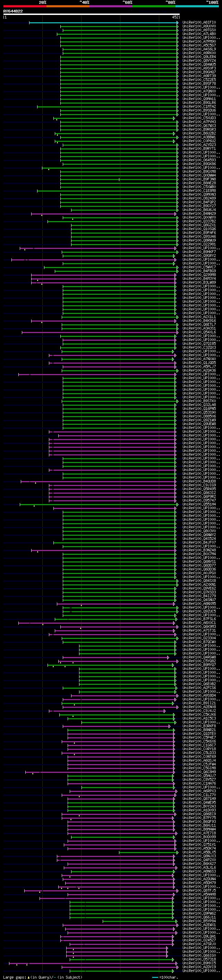Select label UniRef100_C1G6C7
This screenshot has height=980, width=222.
[x=199, y=745]
